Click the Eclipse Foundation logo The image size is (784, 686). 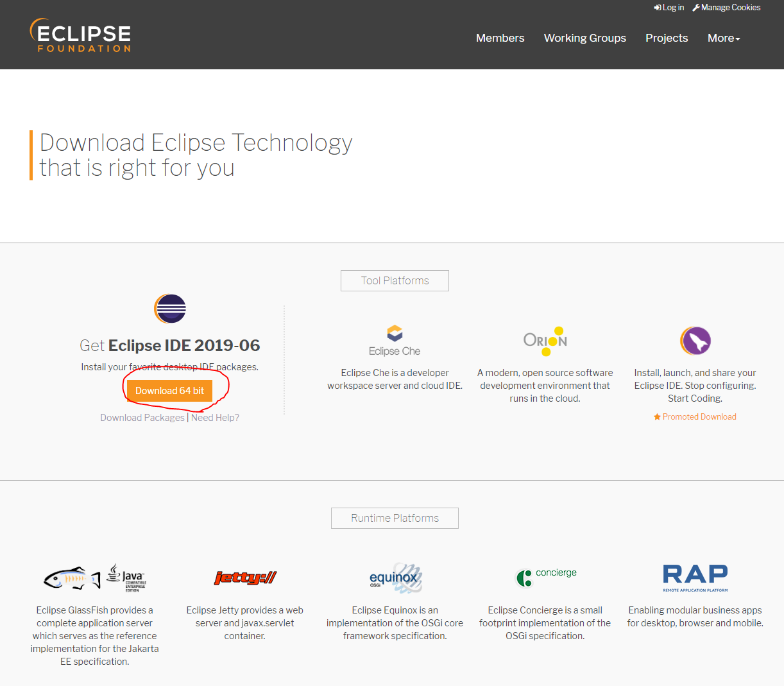pos(81,35)
